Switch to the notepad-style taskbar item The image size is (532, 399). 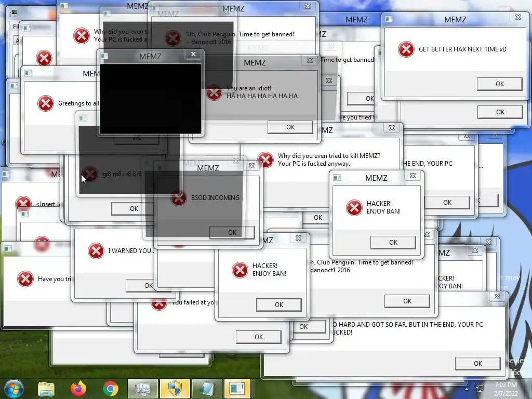tap(207, 389)
